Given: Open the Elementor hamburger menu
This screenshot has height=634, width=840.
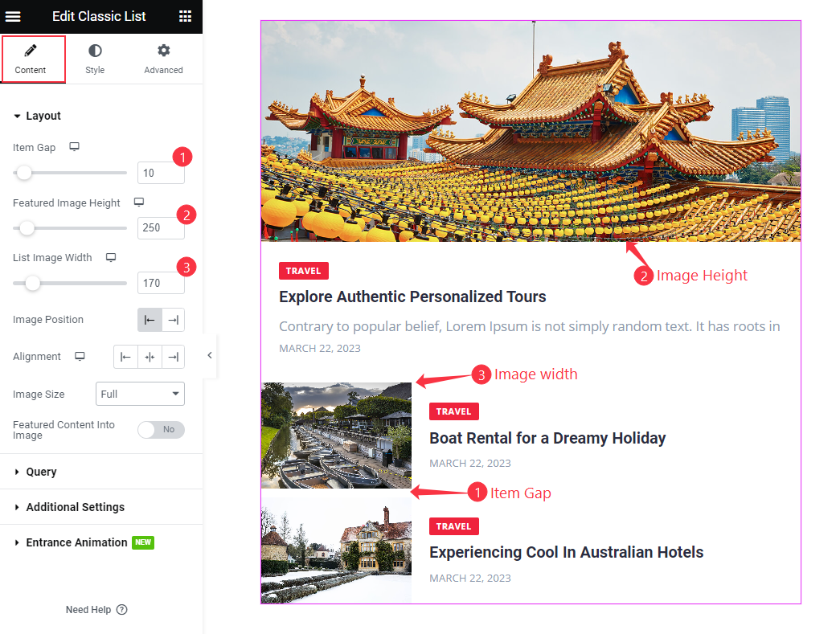Looking at the screenshot, I should (x=14, y=16).
